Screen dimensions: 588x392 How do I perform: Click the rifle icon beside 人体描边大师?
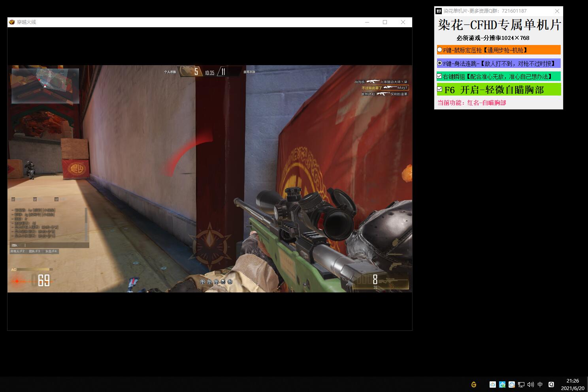pyautogui.click(x=373, y=82)
